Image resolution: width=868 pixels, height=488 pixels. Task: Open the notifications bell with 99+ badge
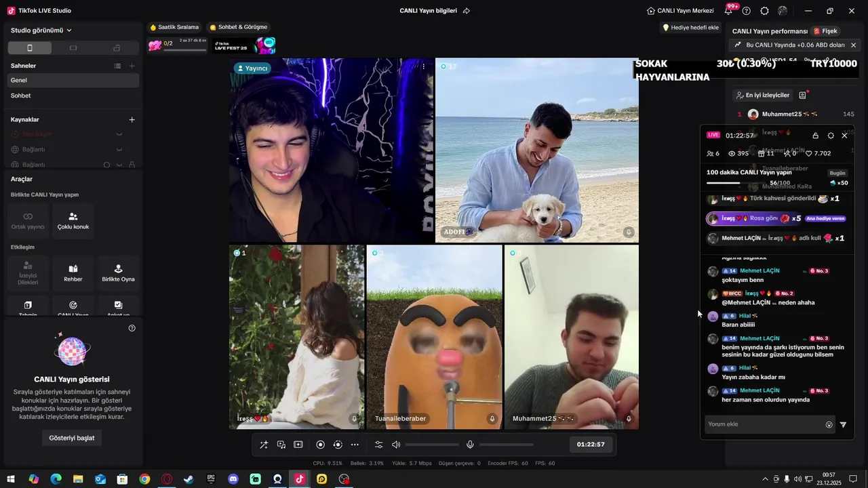(730, 10)
